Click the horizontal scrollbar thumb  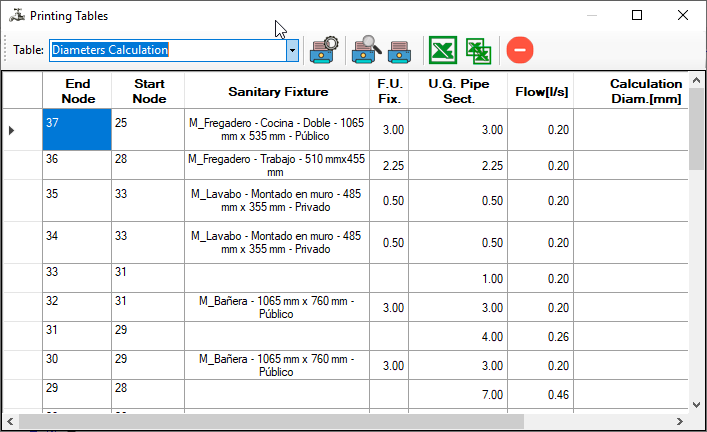[x=271, y=422]
